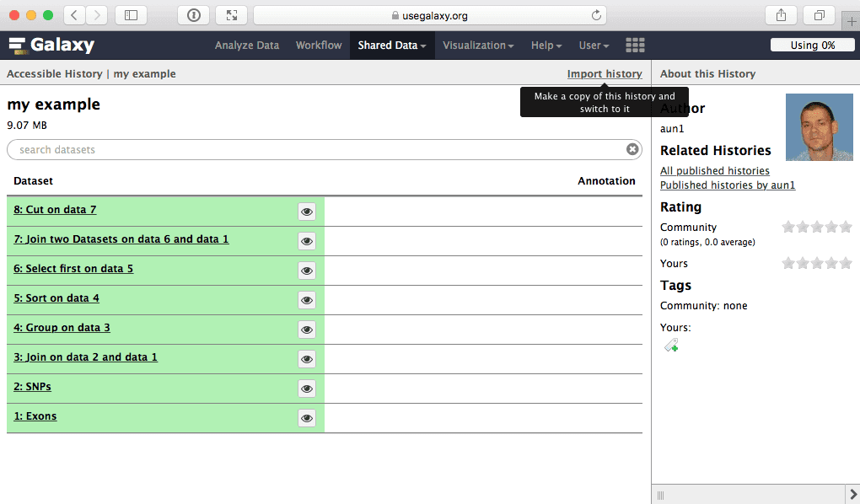Open the Workflow menu item

[319, 46]
